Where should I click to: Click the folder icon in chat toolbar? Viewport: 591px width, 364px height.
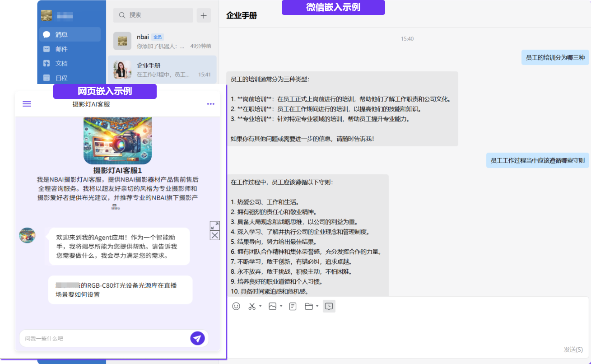coord(309,306)
